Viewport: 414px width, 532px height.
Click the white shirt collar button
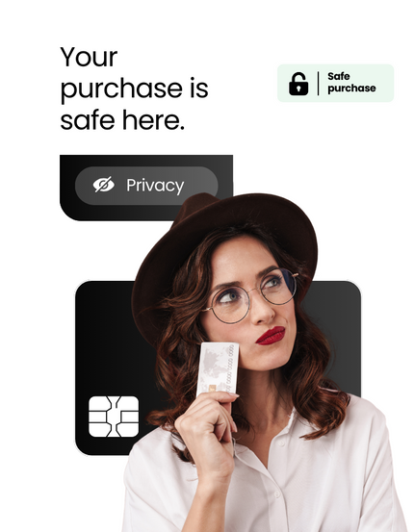coord(281,443)
